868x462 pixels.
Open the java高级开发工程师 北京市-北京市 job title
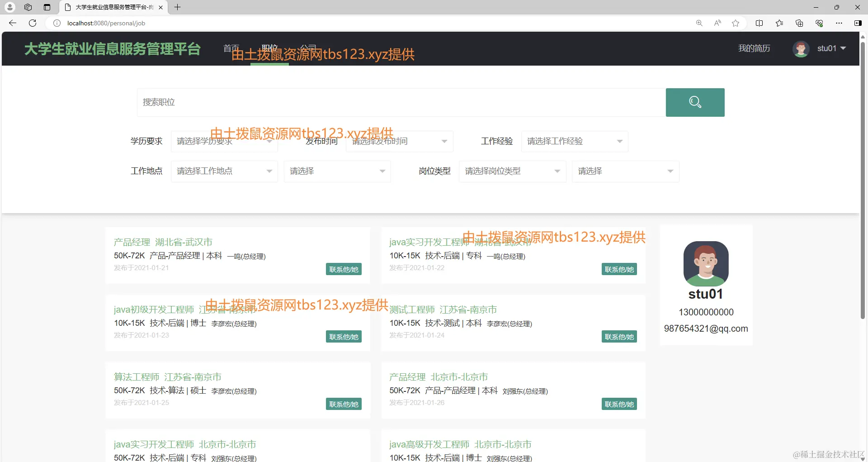click(x=460, y=444)
